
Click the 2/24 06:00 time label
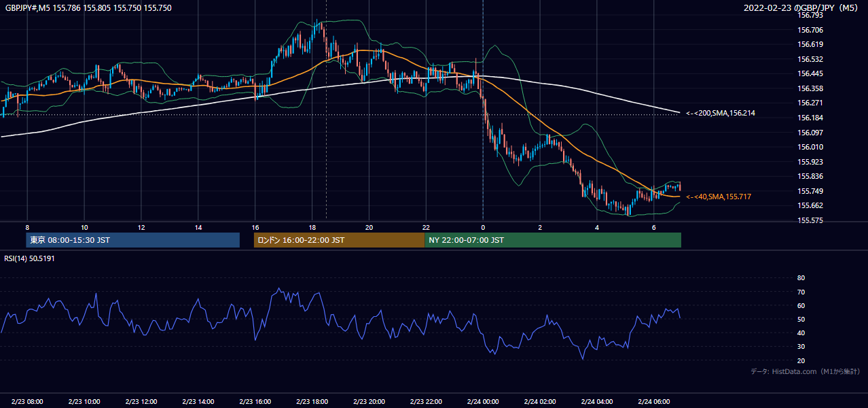pos(655,402)
